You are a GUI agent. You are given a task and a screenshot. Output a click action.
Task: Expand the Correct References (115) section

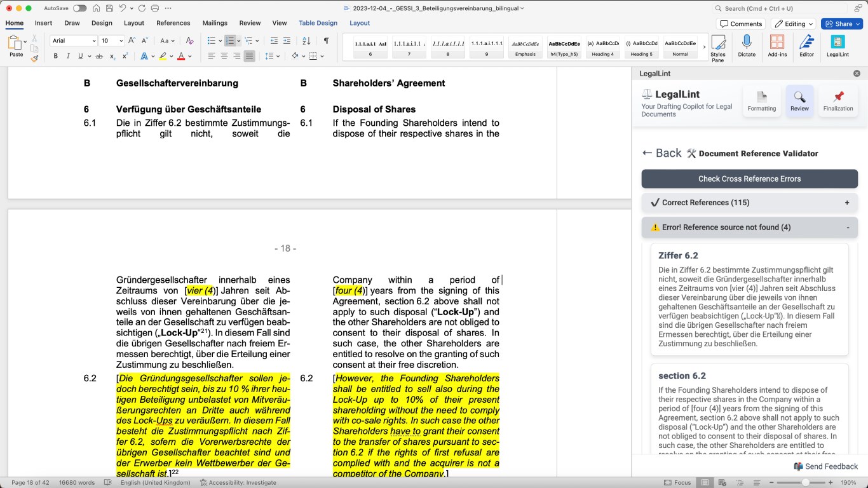point(750,203)
